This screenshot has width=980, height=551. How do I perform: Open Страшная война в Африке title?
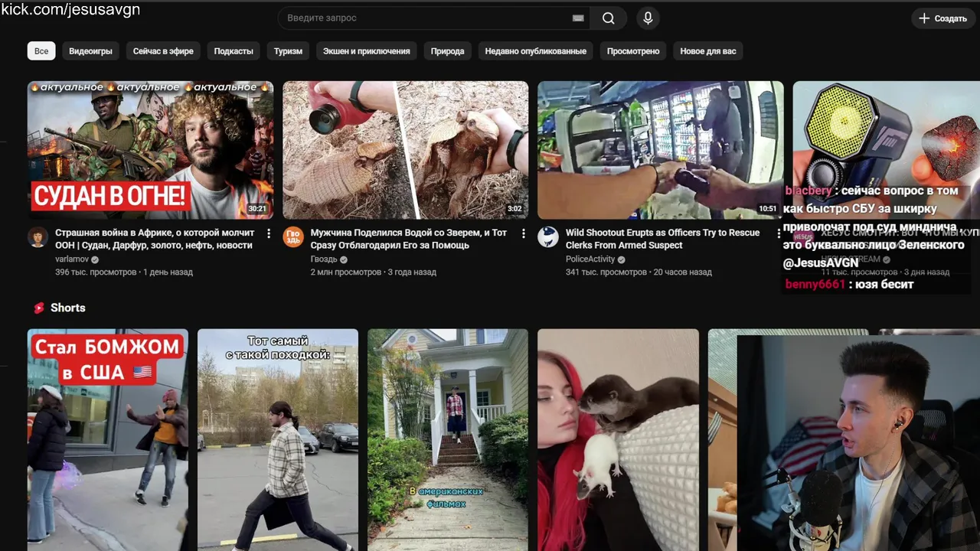(x=154, y=239)
